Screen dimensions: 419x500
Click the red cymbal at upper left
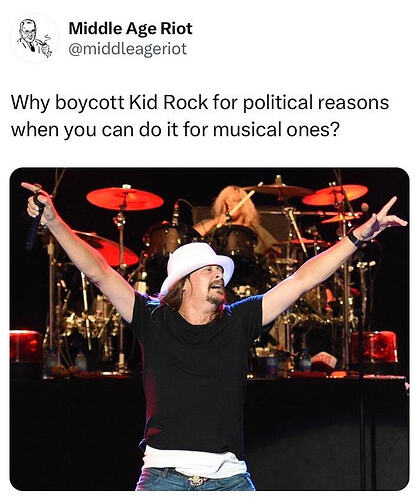(x=125, y=198)
